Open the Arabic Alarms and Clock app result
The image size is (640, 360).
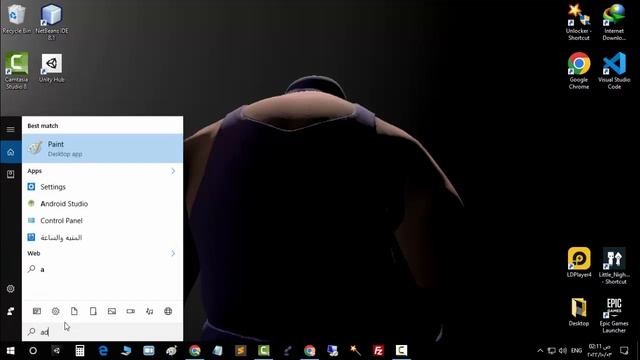coord(102,238)
